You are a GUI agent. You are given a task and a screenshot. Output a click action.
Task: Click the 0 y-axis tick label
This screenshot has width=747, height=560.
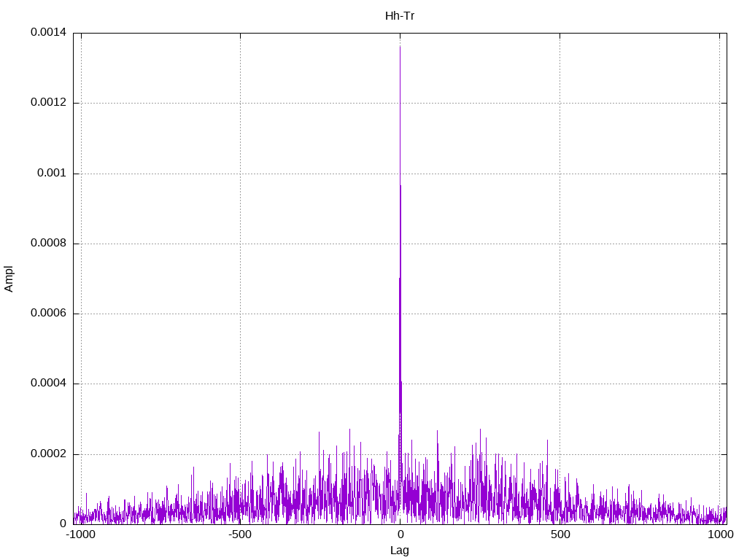63,524
